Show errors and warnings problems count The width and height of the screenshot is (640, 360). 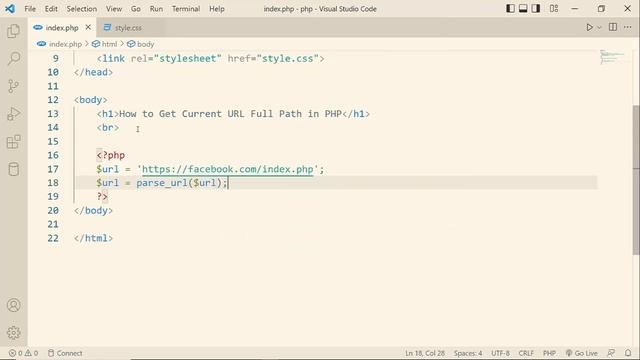click(x=23, y=353)
